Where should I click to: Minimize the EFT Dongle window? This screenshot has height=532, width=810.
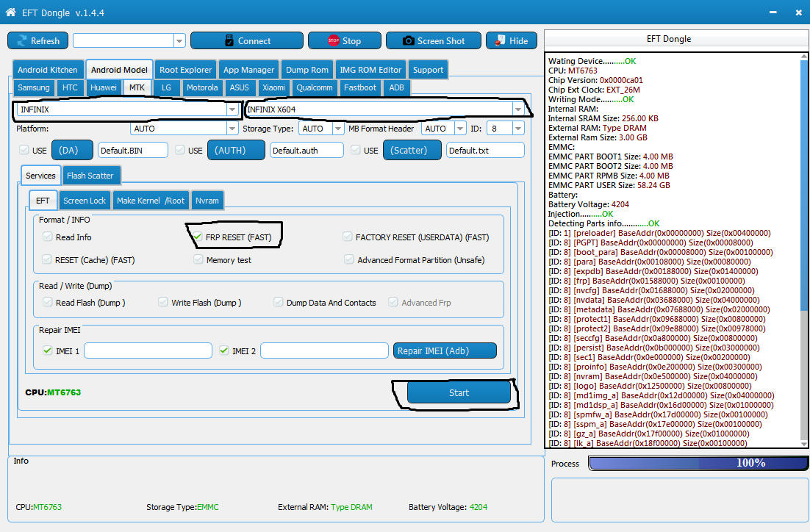773,12
